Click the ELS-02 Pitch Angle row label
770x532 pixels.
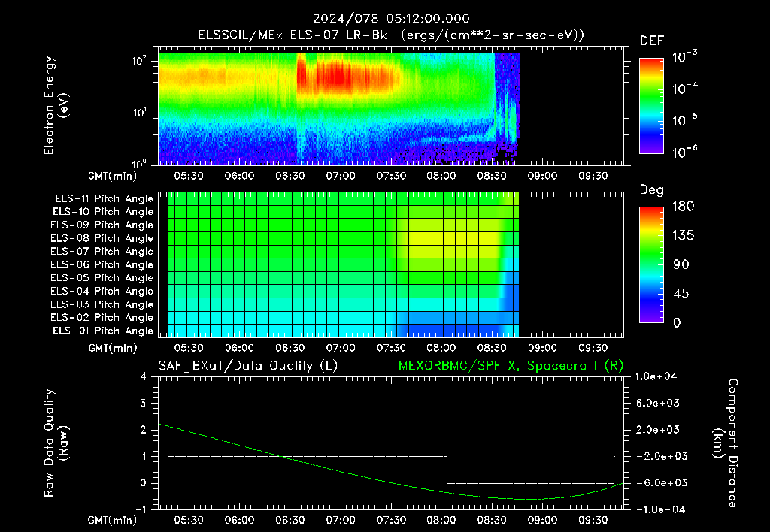click(102, 318)
